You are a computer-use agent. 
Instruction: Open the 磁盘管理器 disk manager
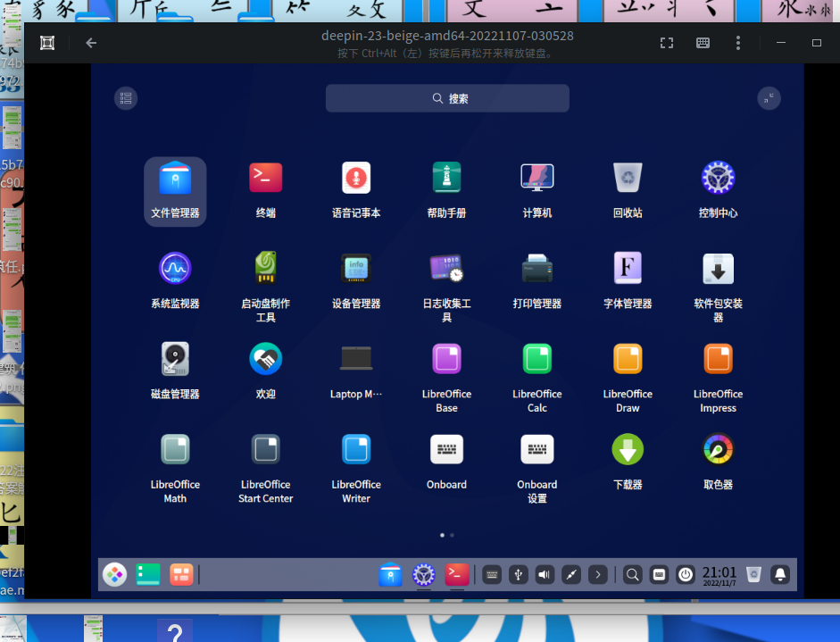(x=175, y=359)
